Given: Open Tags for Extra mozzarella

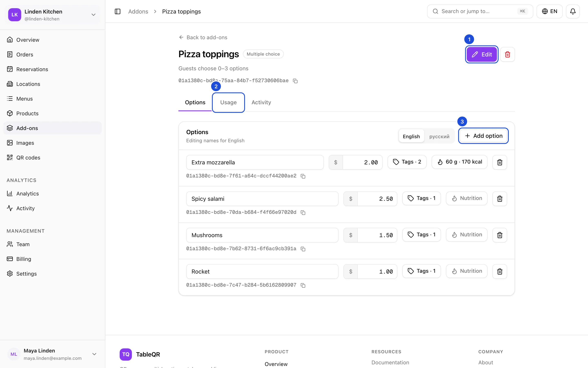Looking at the screenshot, I should point(407,162).
